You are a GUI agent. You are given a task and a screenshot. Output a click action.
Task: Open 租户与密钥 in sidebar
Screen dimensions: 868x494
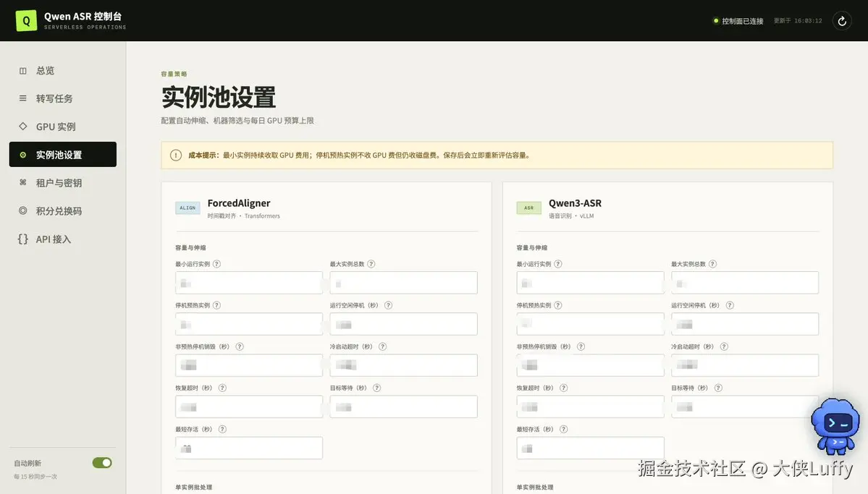(62, 182)
